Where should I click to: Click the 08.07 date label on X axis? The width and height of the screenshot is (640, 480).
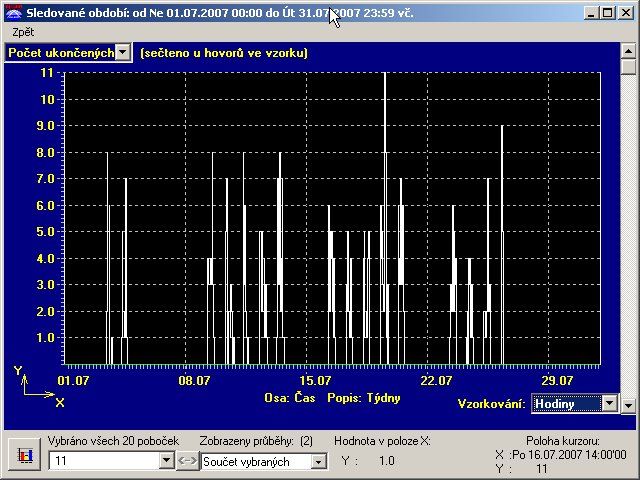click(195, 380)
